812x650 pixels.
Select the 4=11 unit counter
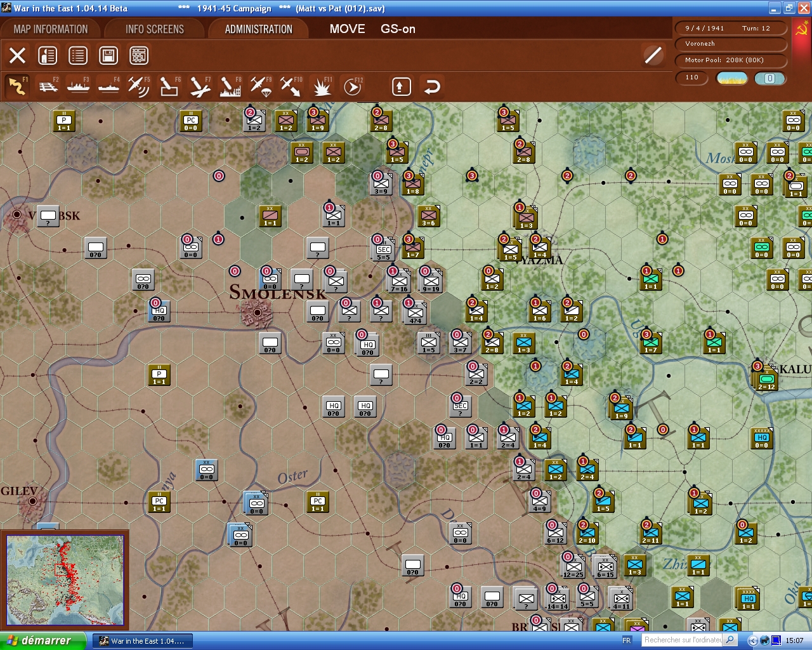click(x=621, y=599)
